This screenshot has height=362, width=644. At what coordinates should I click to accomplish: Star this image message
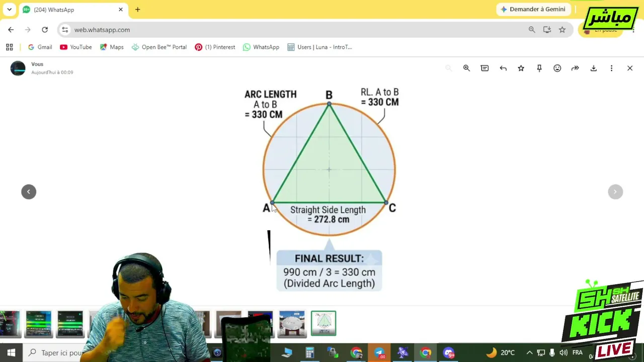click(x=521, y=68)
